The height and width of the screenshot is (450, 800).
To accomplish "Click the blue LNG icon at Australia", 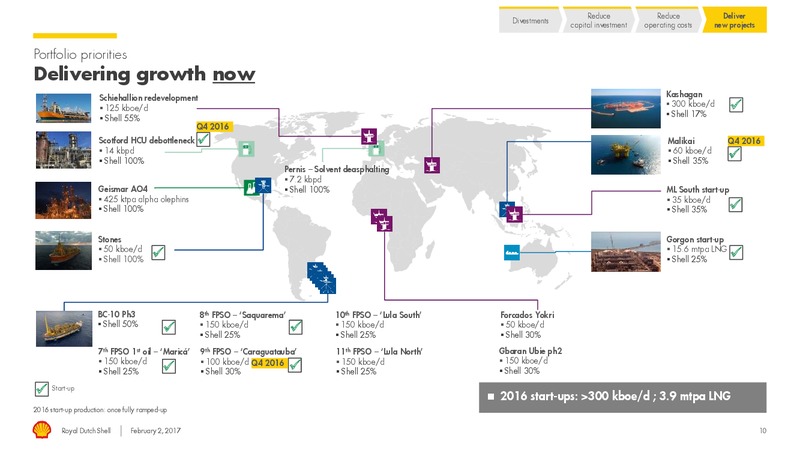I will click(x=512, y=253).
